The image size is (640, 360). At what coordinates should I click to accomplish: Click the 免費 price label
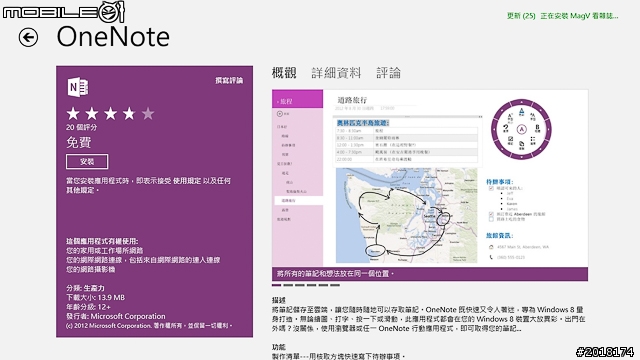coord(79,142)
